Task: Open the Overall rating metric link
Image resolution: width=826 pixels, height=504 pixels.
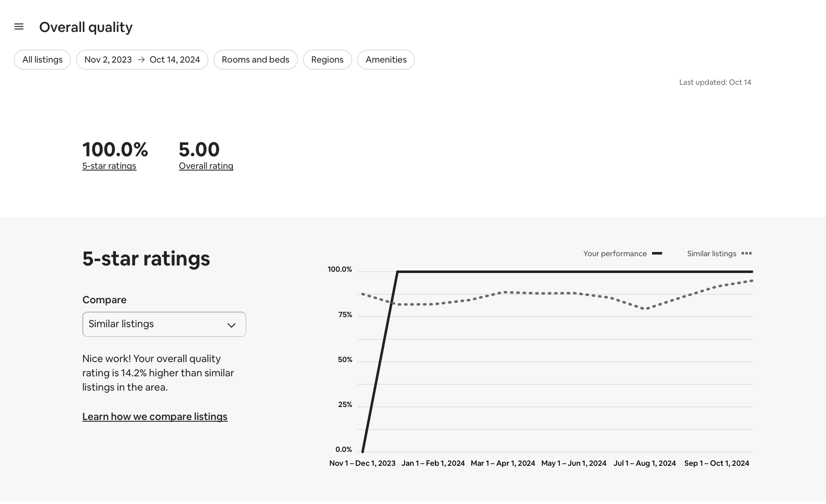Action: pos(206,166)
